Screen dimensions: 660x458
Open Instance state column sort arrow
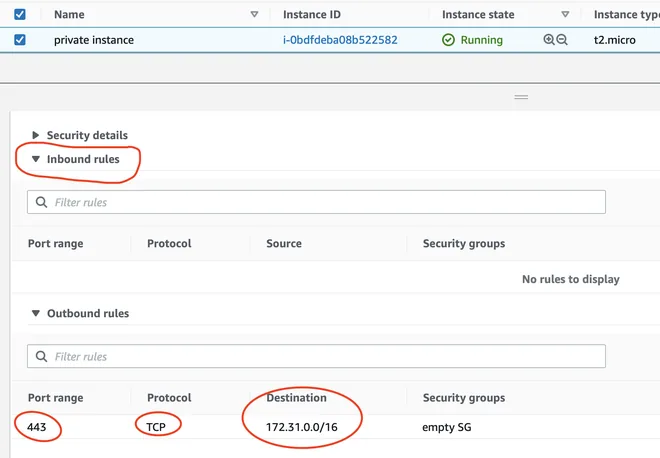point(565,14)
